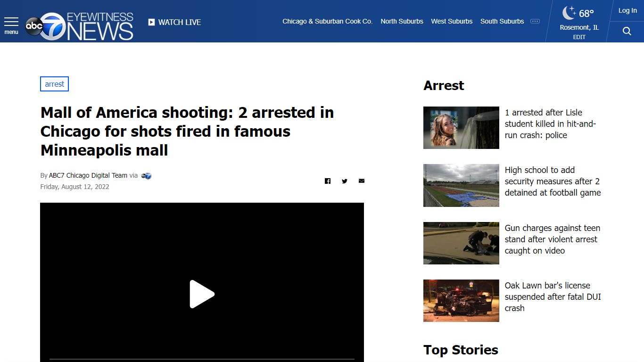Click the Watch Live play icon
Screen dimensions: 644x362
click(x=151, y=22)
